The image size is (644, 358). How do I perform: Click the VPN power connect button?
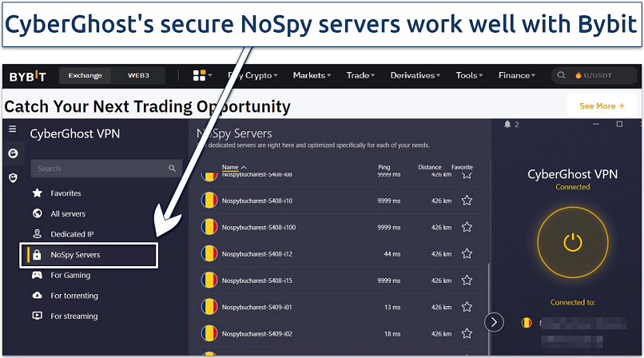pos(572,242)
